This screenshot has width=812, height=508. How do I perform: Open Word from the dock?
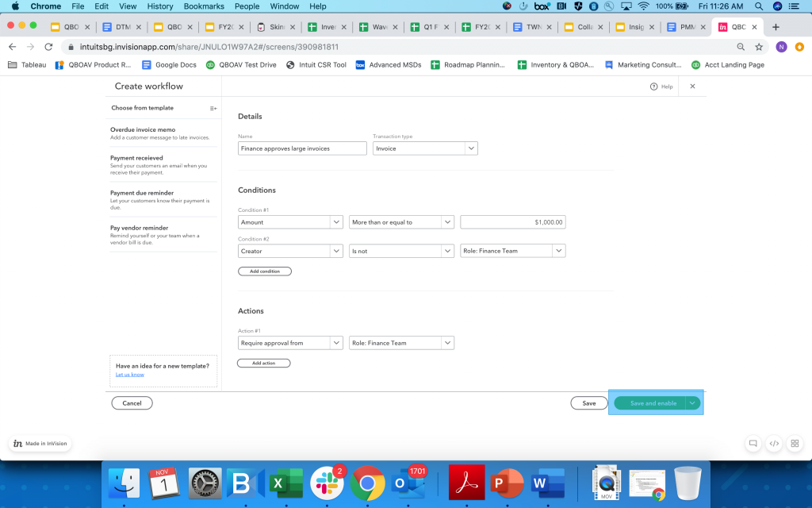(547, 483)
